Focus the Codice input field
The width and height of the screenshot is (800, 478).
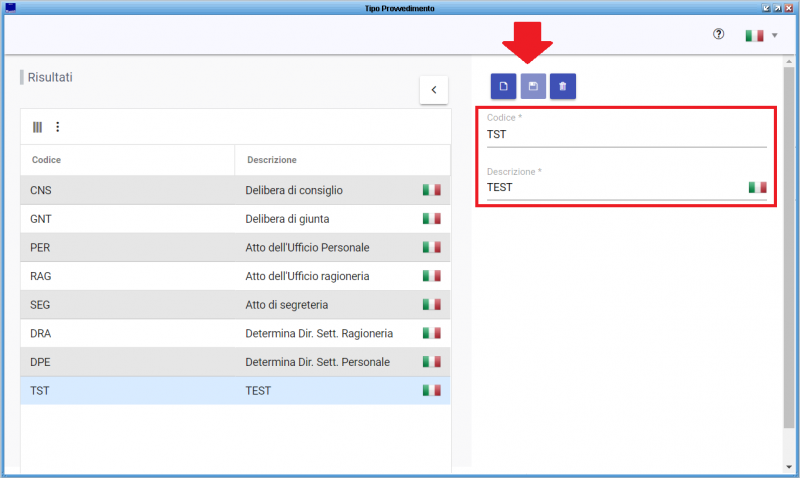(x=627, y=135)
